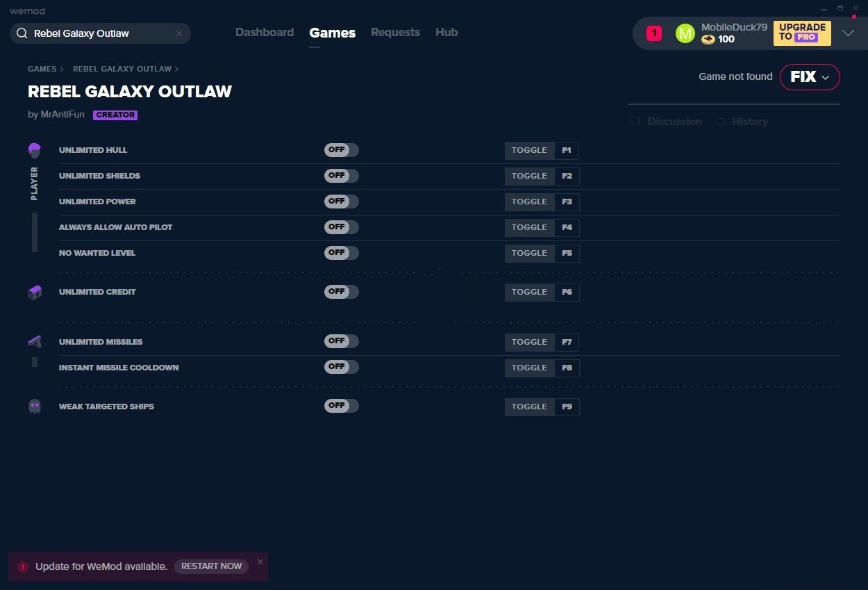Click the MobileDuck79 profile avatar

pos(685,33)
